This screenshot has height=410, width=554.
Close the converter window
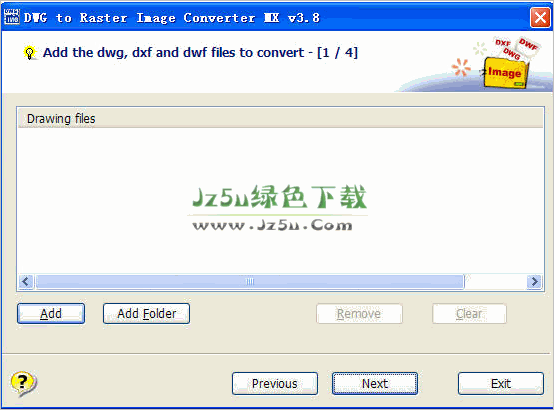(540, 17)
